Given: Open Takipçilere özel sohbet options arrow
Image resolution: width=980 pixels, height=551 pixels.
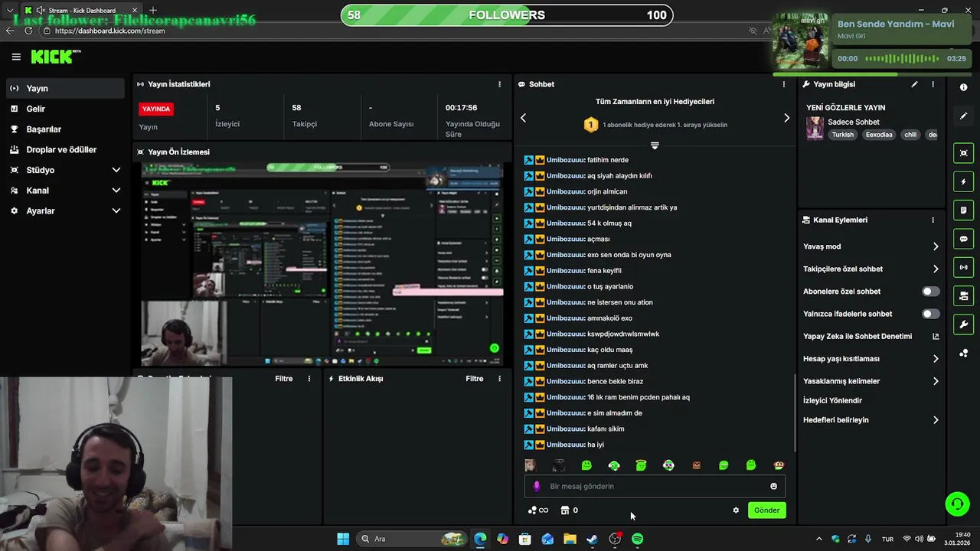Looking at the screenshot, I should (936, 269).
